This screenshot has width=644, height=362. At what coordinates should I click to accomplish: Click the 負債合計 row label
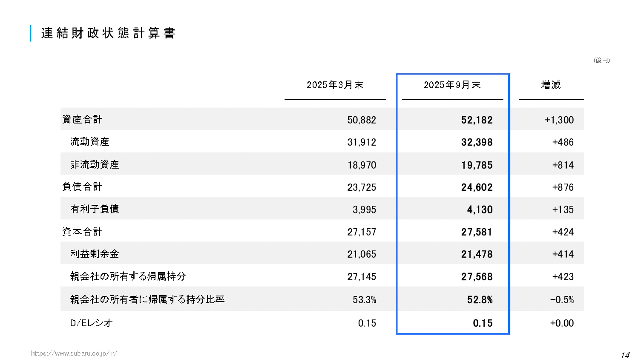(x=82, y=187)
